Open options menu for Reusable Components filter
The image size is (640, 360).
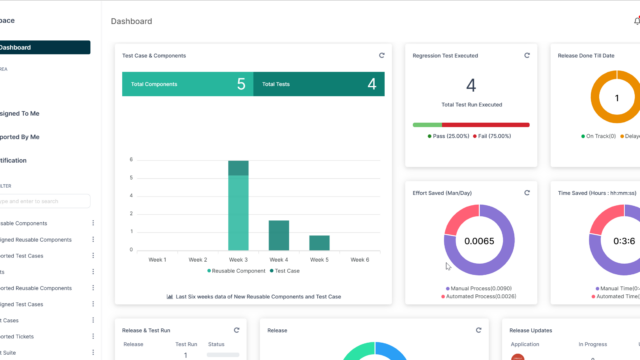coord(93,223)
